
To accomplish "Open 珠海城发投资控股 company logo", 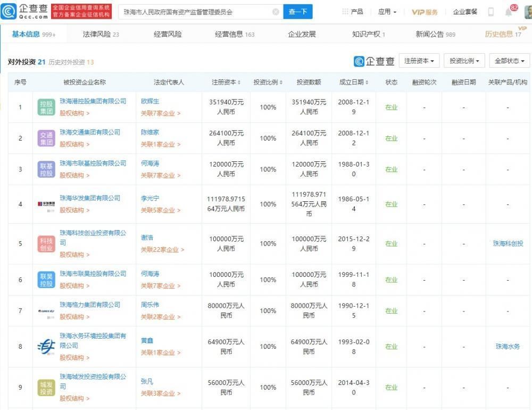I will point(46,388).
